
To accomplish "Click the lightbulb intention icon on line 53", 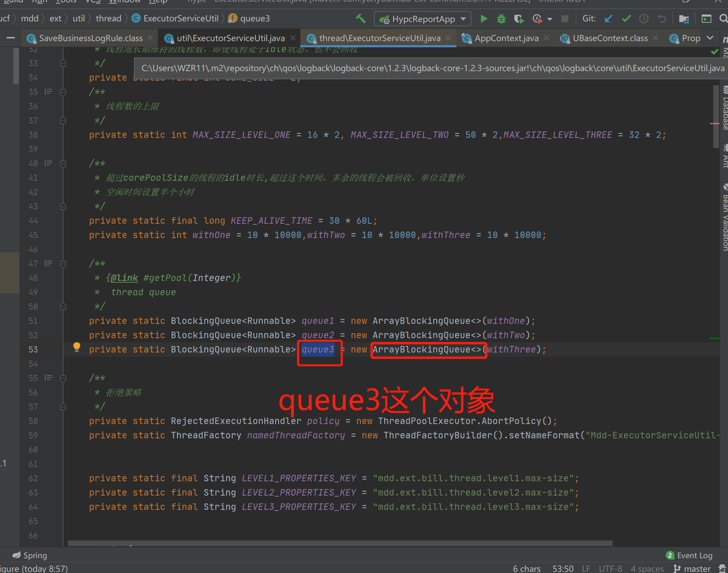I will coord(77,347).
